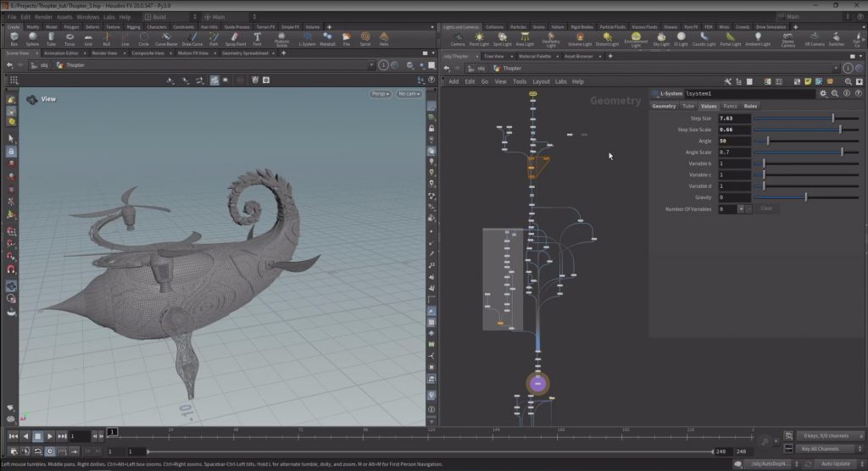Stop playback on the playbar
This screenshot has width=868, height=471.
click(x=37, y=436)
